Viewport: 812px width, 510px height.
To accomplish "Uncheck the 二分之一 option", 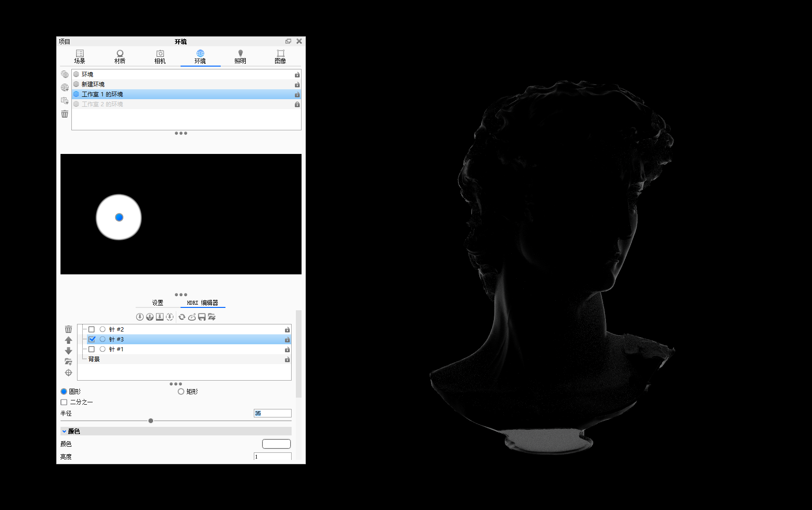I will pos(64,402).
